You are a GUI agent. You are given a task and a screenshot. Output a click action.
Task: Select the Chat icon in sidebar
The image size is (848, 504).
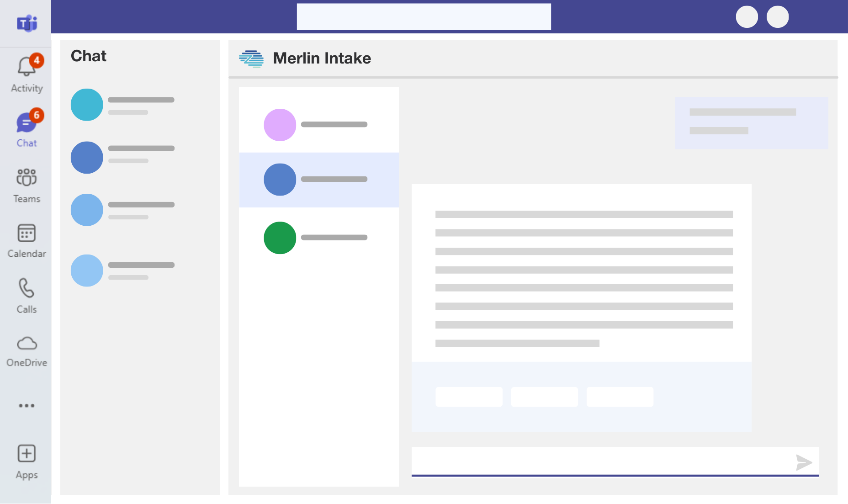tap(26, 123)
